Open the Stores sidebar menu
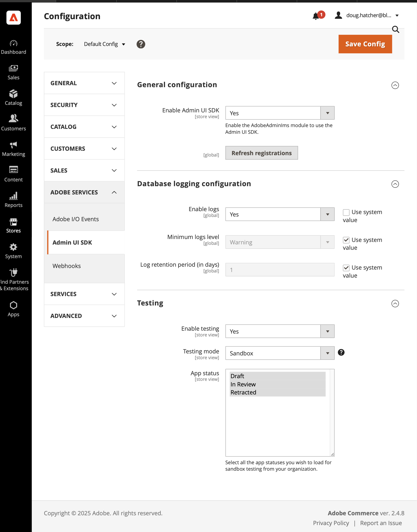This screenshot has height=532, width=417. pyautogui.click(x=13, y=226)
